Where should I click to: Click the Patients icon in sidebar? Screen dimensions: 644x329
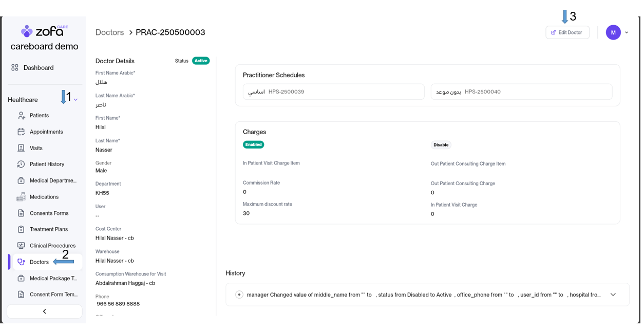click(21, 116)
